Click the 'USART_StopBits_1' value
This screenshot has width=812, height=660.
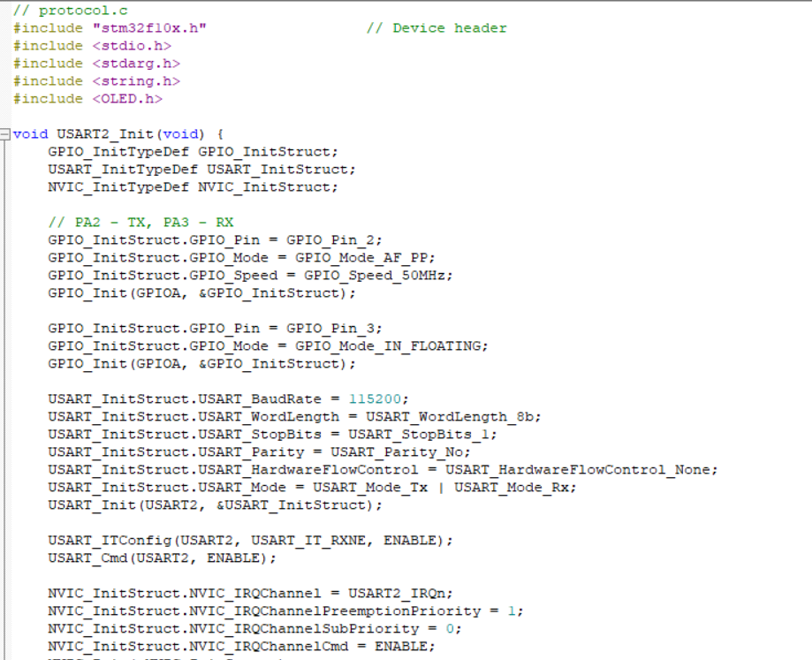point(418,435)
